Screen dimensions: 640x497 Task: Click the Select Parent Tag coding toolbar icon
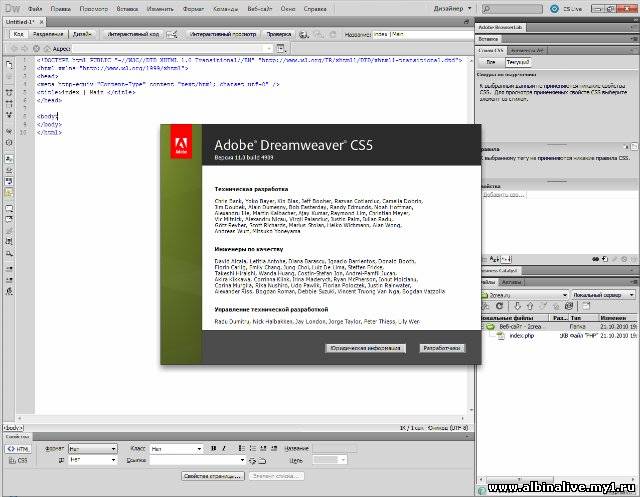9,131
